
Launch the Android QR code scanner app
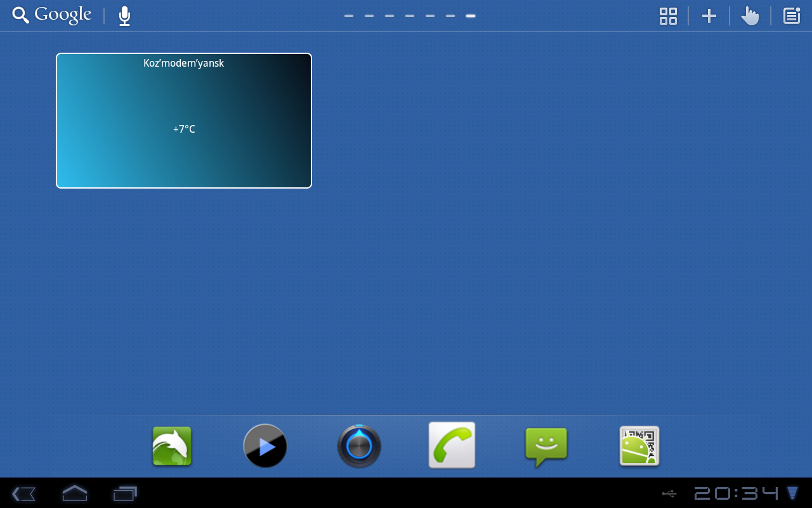(639, 446)
